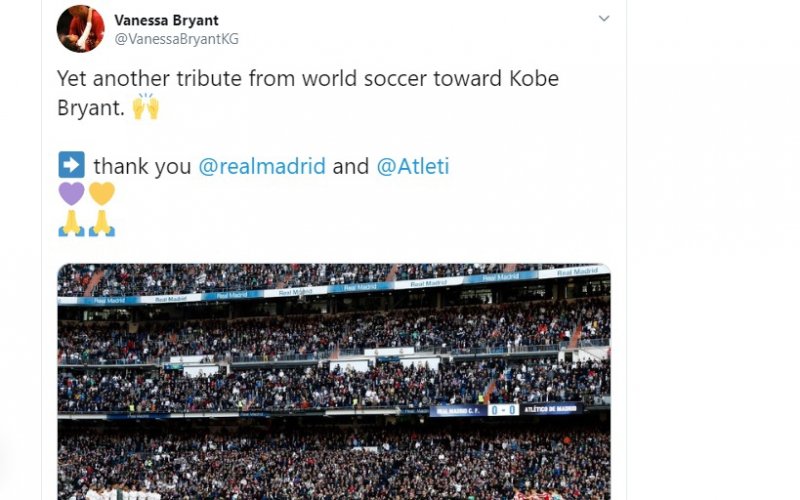This screenshot has height=500, width=800.
Task: Click 'ATLÉTICO DE MADRID' on the scoreboard
Action: coord(550,409)
